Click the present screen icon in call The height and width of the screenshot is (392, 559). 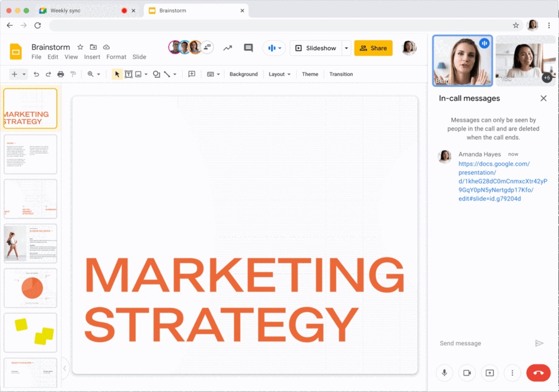489,373
